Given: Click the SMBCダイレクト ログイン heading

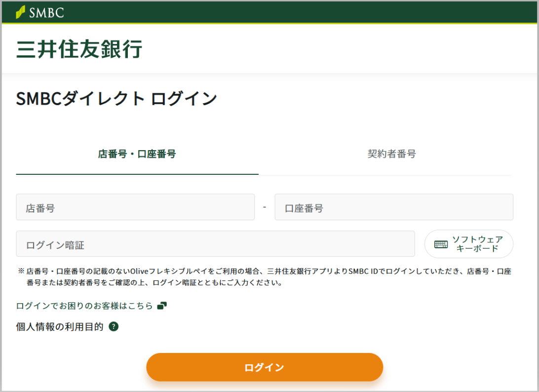Looking at the screenshot, I should click(116, 99).
